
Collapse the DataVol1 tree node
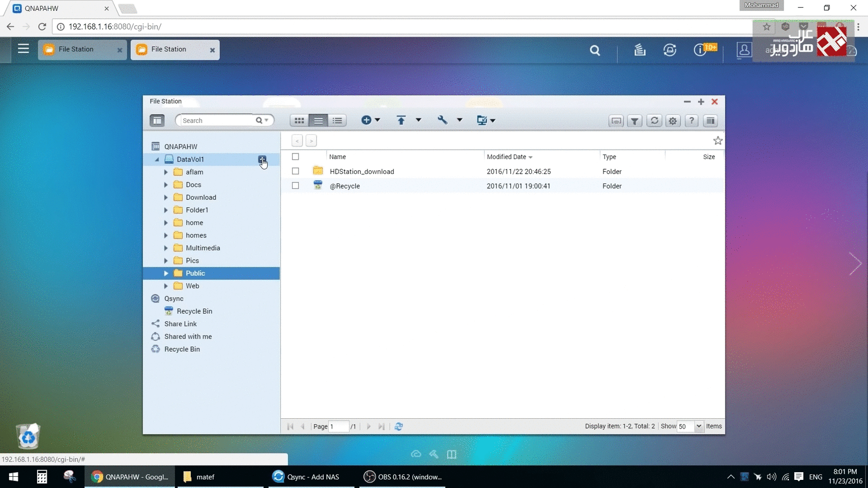coord(157,160)
